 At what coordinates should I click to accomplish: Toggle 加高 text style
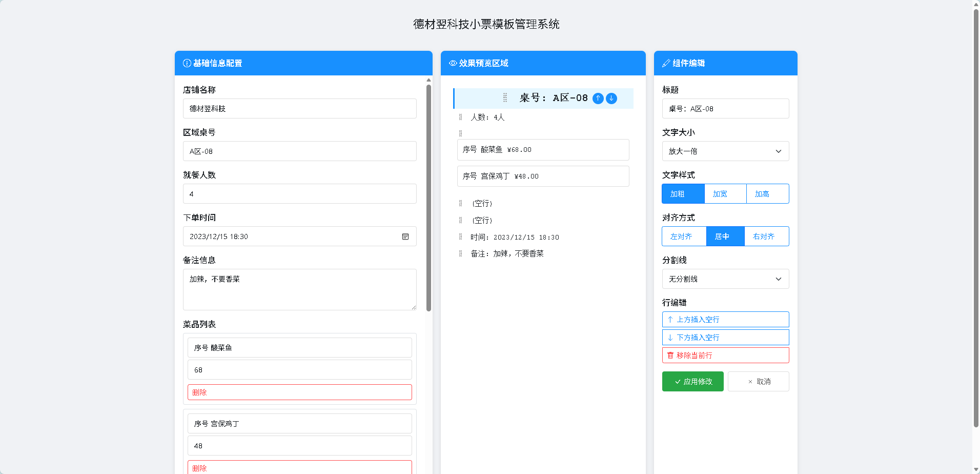(x=767, y=194)
